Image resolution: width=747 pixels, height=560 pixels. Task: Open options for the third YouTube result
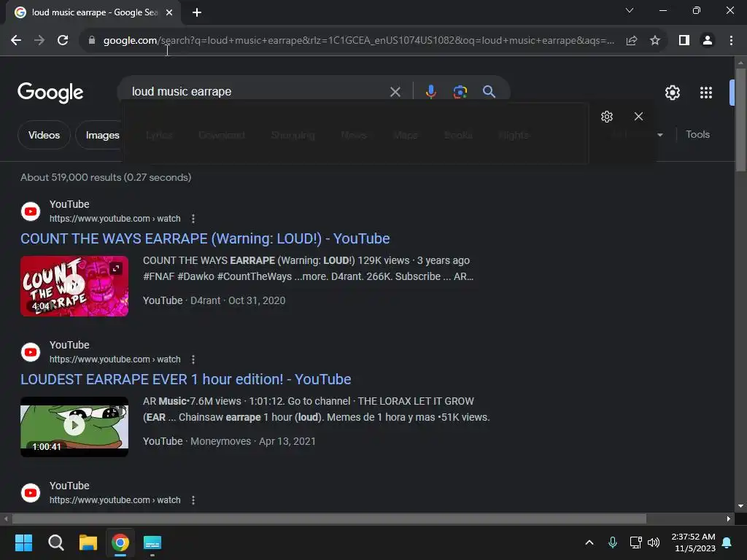pos(193,500)
